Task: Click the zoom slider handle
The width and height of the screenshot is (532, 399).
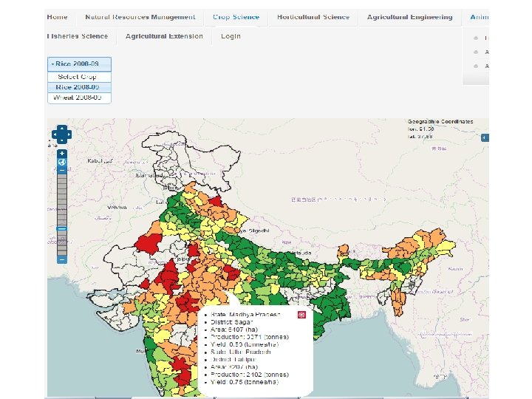Action: tap(62, 228)
